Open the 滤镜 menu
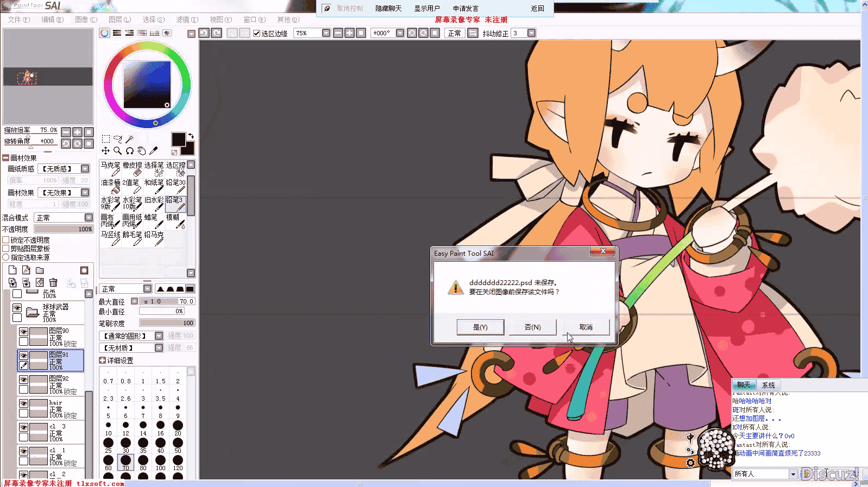 point(187,20)
